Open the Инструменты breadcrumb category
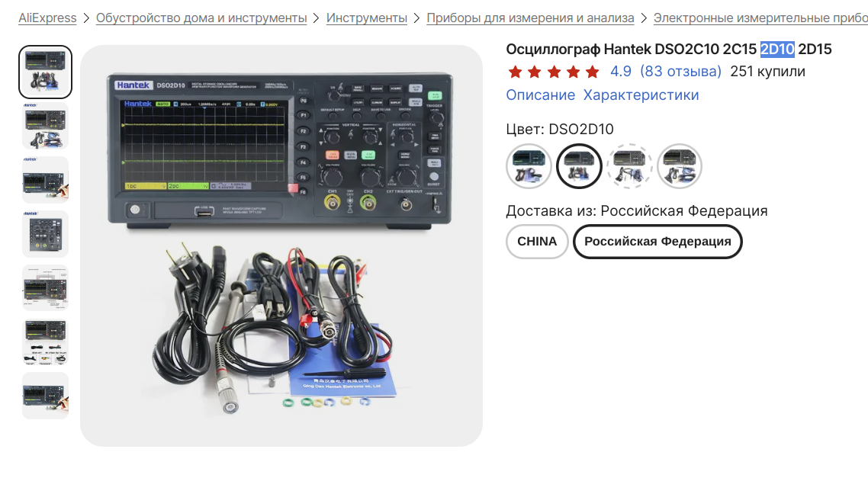 click(366, 18)
